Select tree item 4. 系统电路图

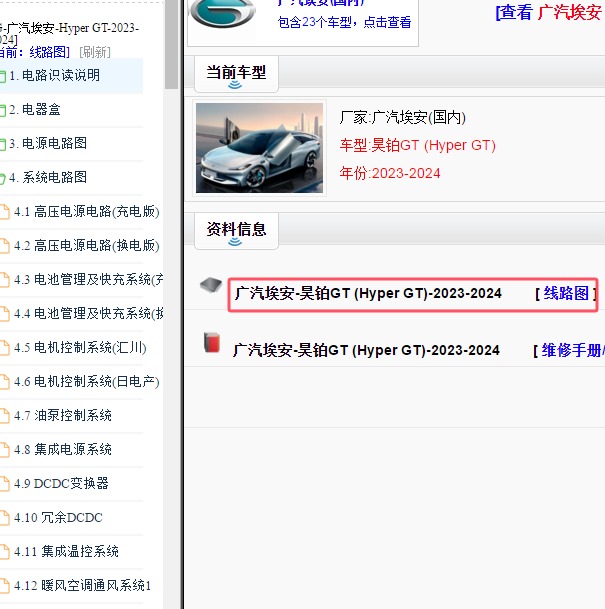pos(48,177)
